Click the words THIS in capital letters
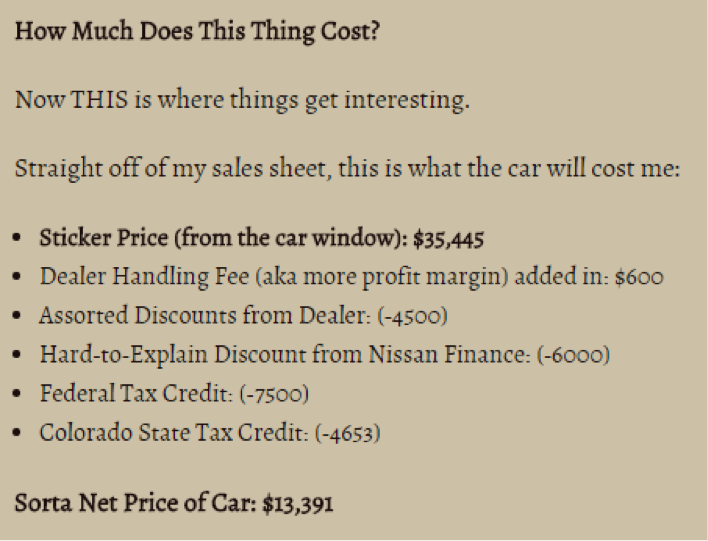 [99, 99]
